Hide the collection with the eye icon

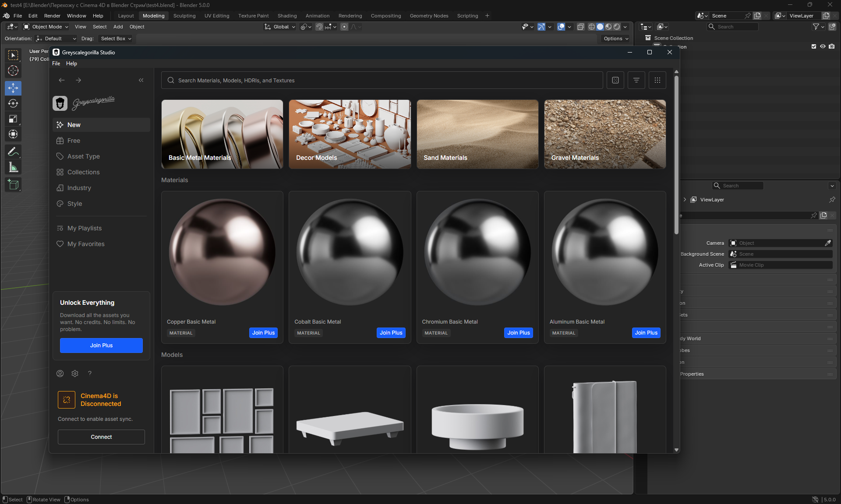(x=823, y=46)
